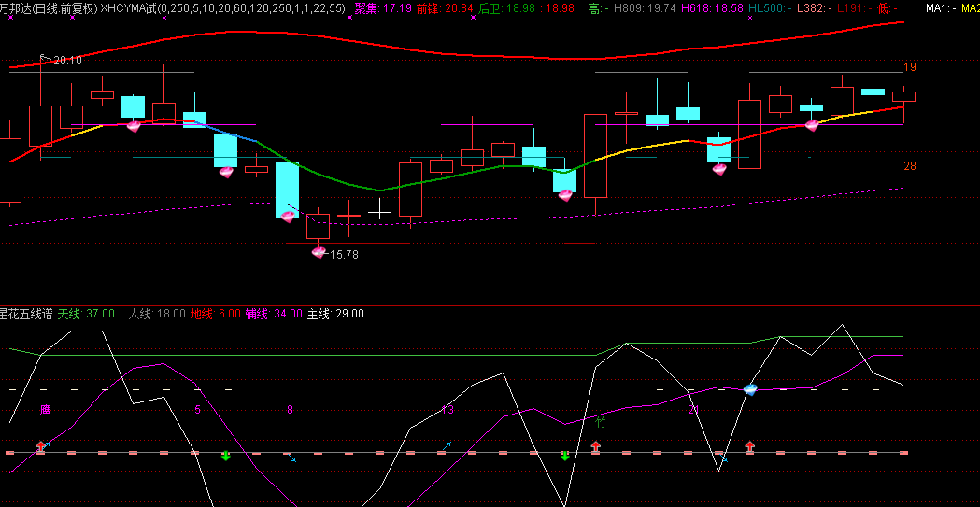Click the L191 header label
This screenshot has height=507, width=980.
click(x=854, y=8)
